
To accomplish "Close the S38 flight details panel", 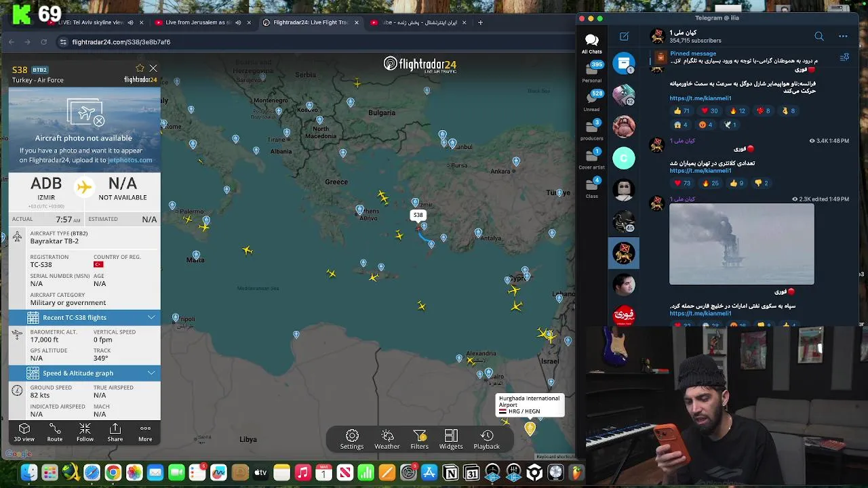I will [153, 68].
